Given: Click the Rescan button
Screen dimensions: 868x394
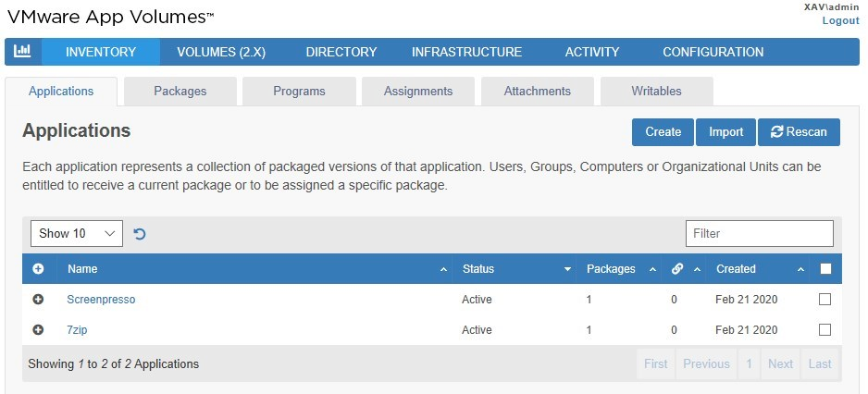Looking at the screenshot, I should pos(799,132).
